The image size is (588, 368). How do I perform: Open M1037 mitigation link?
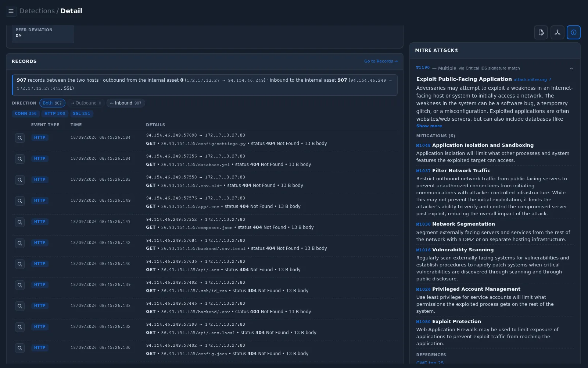pyautogui.click(x=423, y=171)
